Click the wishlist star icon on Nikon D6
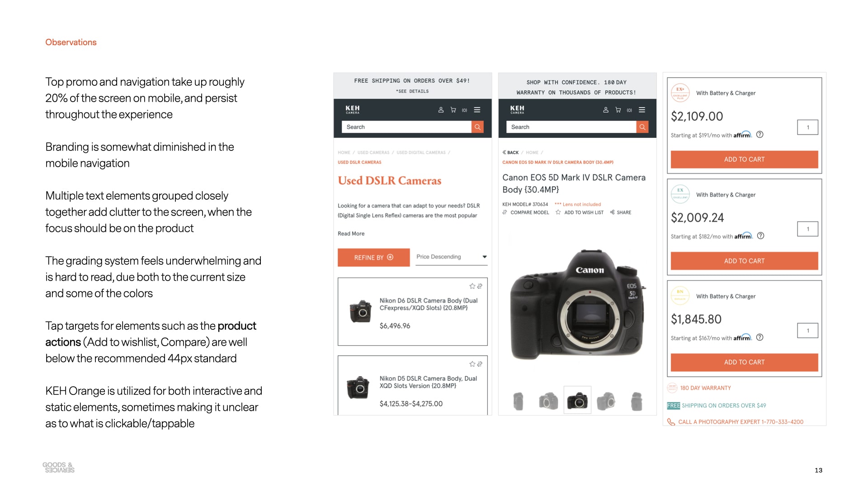868x488 pixels. [x=470, y=285]
